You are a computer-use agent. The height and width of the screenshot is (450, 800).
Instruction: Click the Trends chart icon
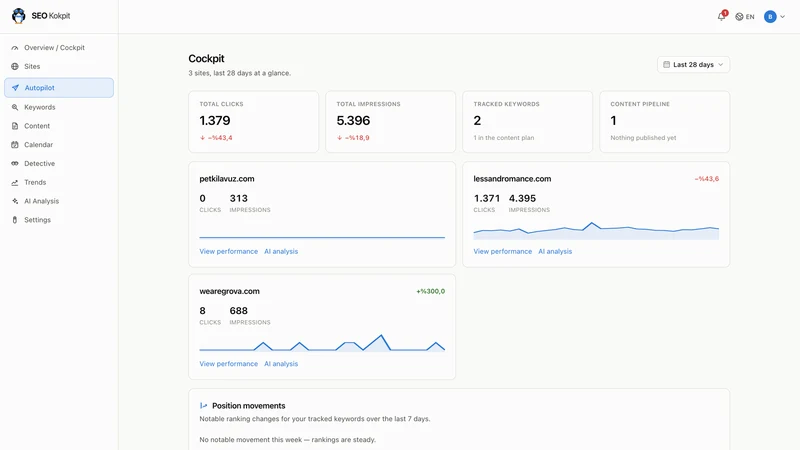point(15,183)
